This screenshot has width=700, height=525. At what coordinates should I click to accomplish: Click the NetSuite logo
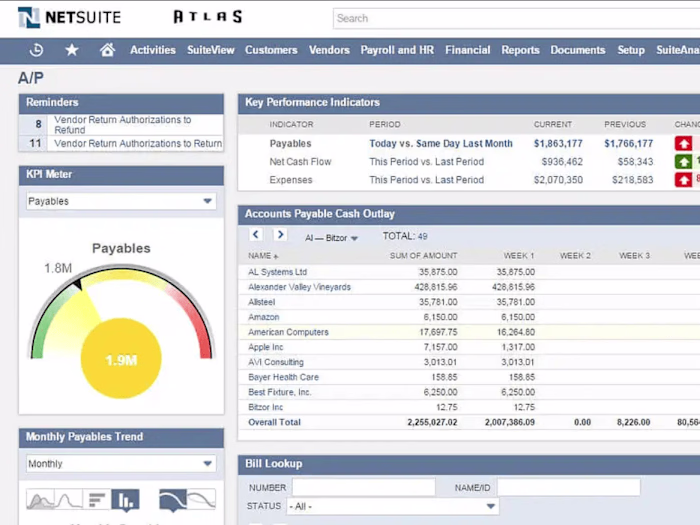click(x=69, y=17)
